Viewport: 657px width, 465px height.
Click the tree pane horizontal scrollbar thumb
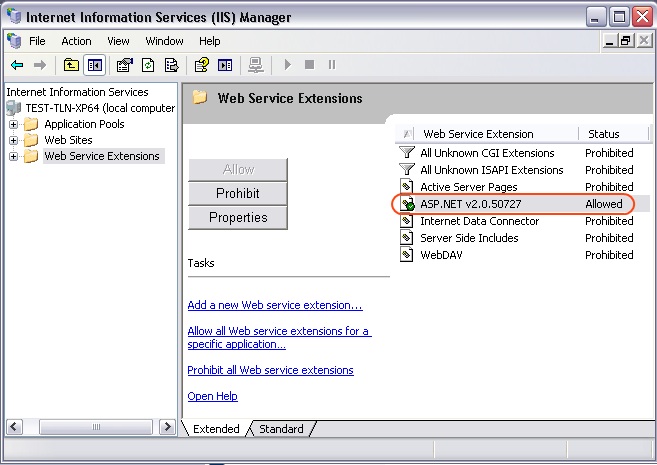pyautogui.click(x=96, y=427)
